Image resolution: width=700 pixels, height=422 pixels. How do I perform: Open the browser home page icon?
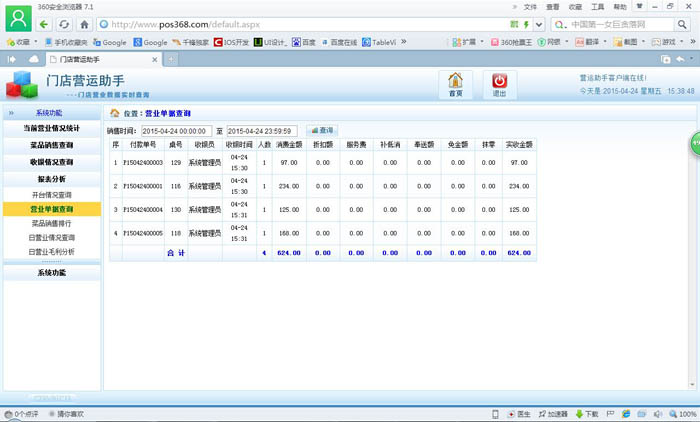[85, 23]
